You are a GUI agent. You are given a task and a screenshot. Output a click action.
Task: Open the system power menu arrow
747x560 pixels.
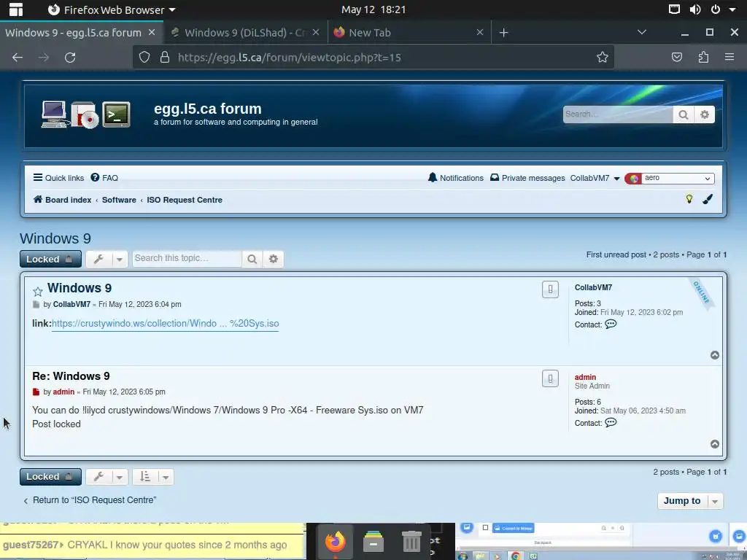pyautogui.click(x=732, y=9)
